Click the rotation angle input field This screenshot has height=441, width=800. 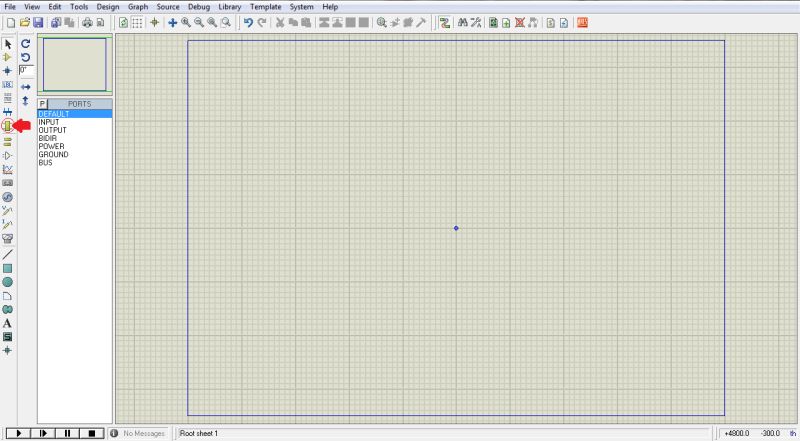coord(27,70)
